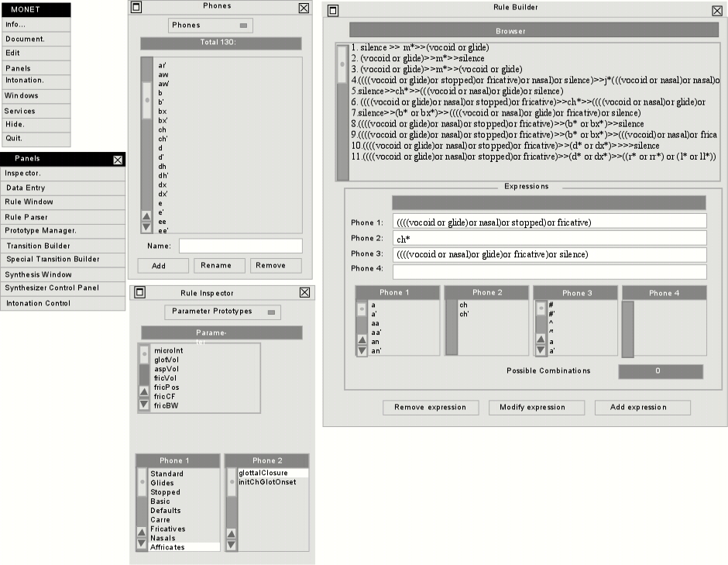Click the Phone 3 expression field
Image resolution: width=728 pixels, height=565 pixels.
(x=550, y=255)
